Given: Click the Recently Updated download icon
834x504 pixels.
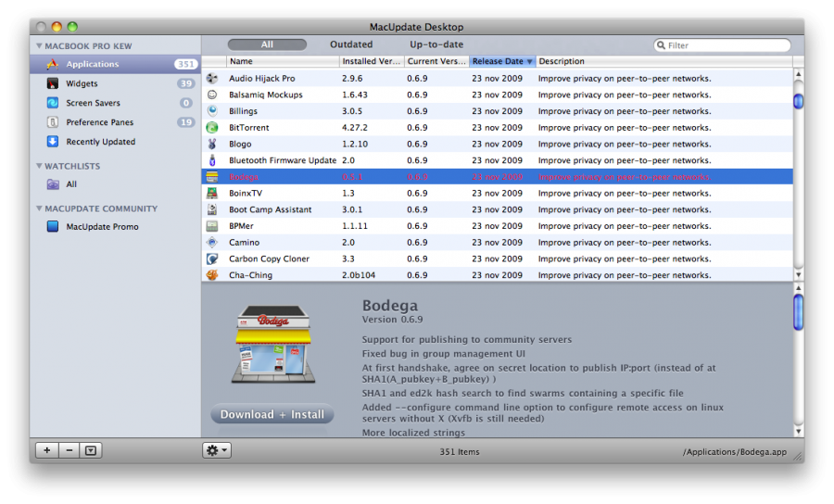Looking at the screenshot, I should 53,142.
